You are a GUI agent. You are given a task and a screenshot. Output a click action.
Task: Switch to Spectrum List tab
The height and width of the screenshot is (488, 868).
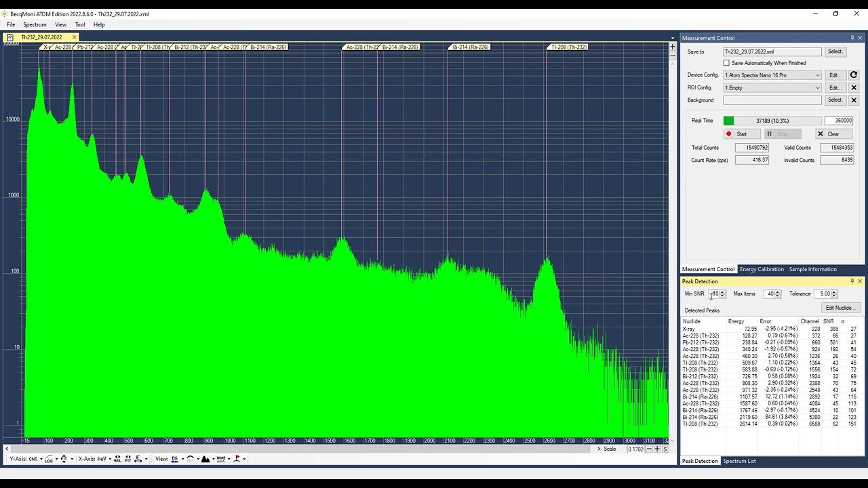(x=739, y=461)
